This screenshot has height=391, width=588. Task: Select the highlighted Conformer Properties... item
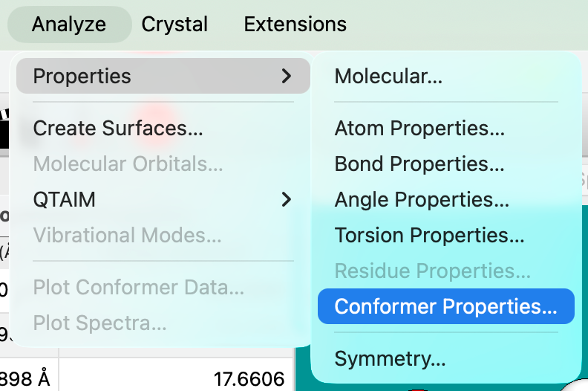(445, 306)
